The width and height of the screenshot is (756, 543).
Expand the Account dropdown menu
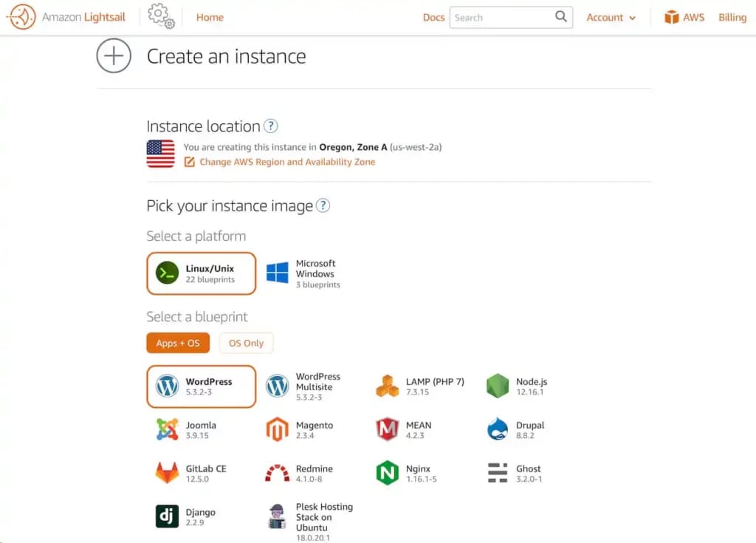click(x=611, y=18)
